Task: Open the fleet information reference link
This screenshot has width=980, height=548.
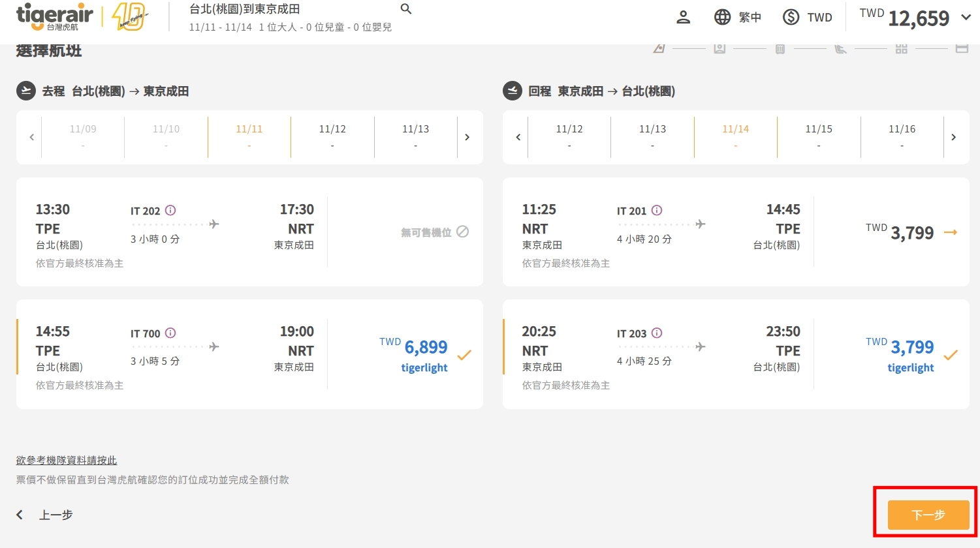Action: tap(67, 461)
